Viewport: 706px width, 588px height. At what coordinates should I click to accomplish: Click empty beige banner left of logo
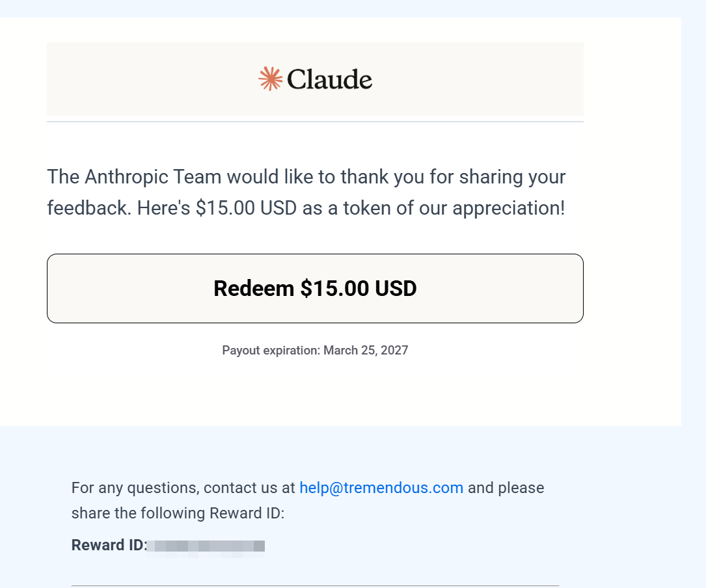152,79
